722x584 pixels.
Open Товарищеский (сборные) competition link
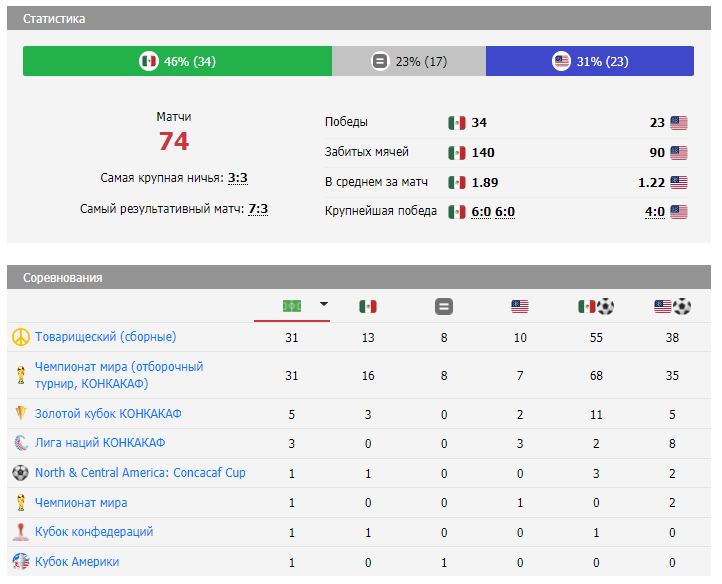[105, 337]
